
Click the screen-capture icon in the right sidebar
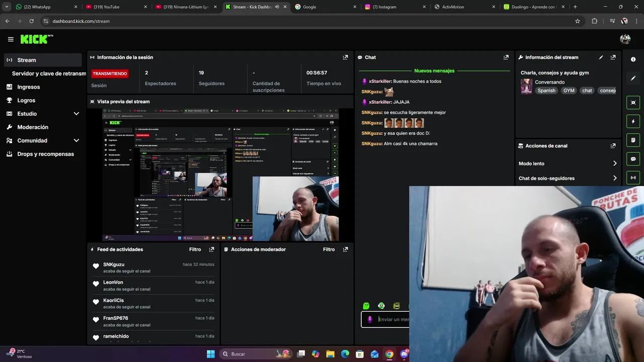(633, 103)
